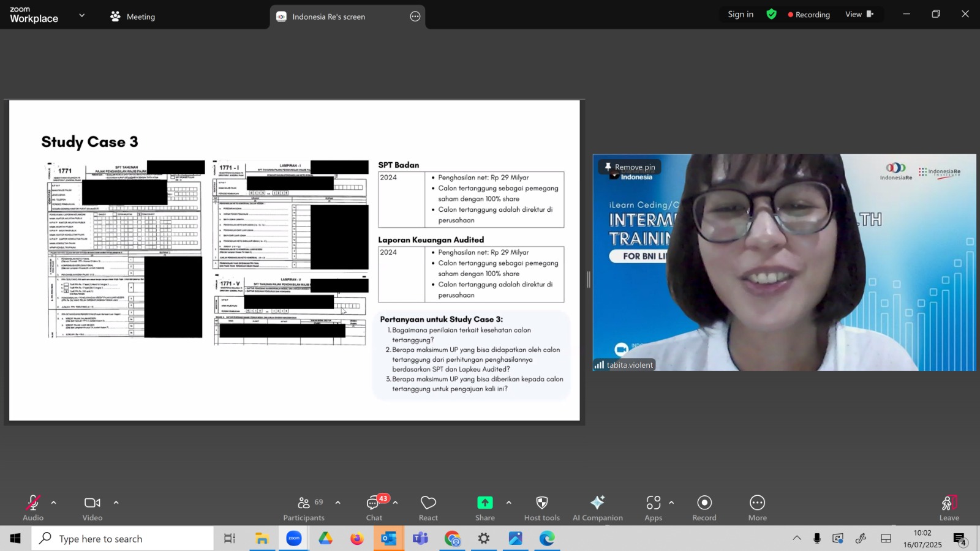Click the Windows taskbar search box
The height and width of the screenshot is (551, 980).
[x=123, y=539]
